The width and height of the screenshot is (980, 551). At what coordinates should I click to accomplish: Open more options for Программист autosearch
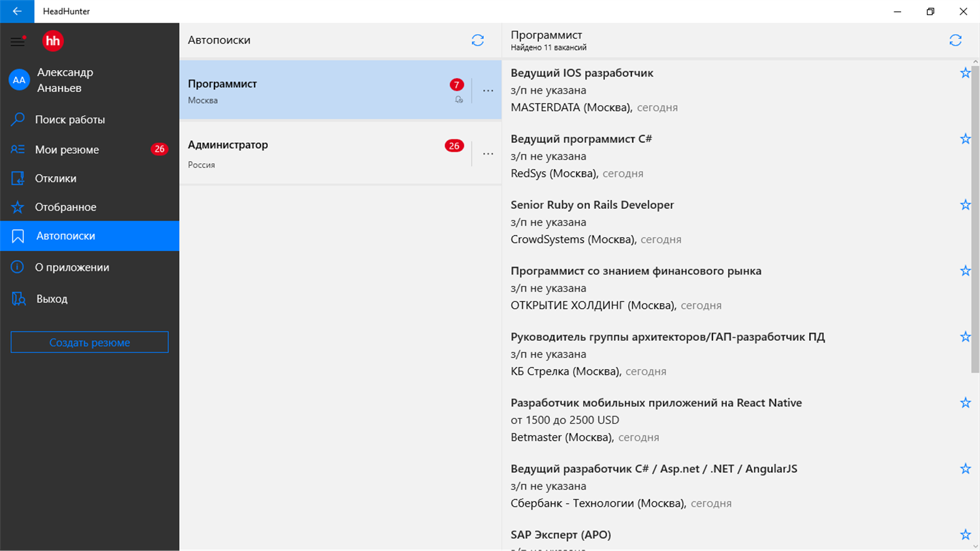[488, 90]
